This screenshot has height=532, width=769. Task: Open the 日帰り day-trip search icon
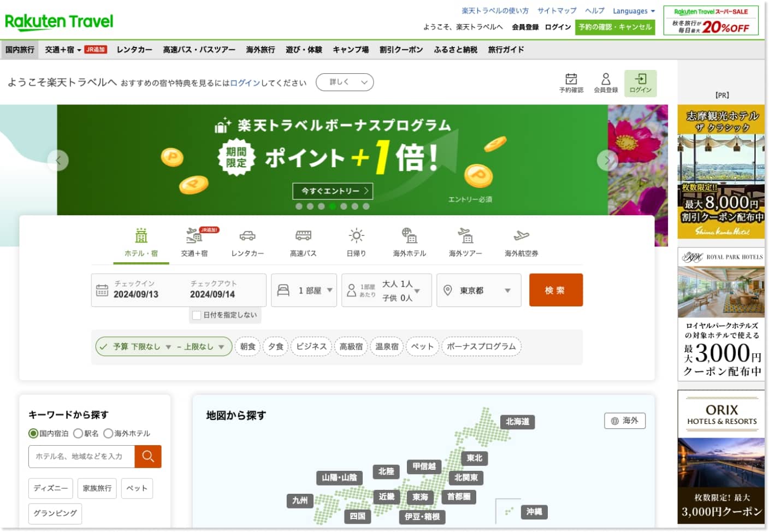coord(356,236)
